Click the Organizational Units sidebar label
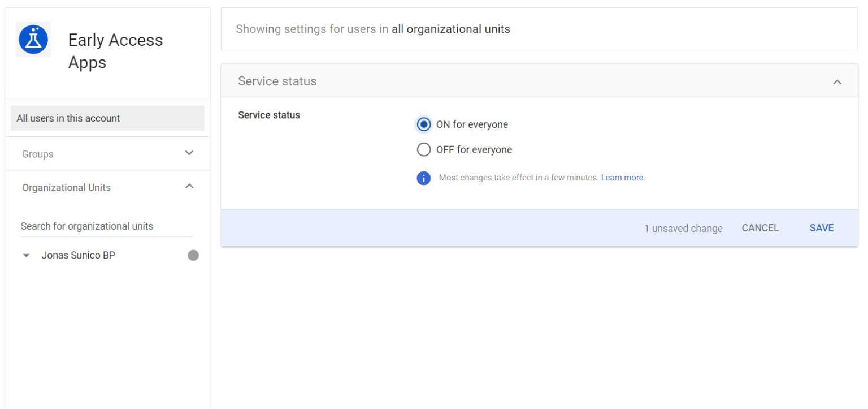This screenshot has height=409, width=868. pyautogui.click(x=66, y=187)
